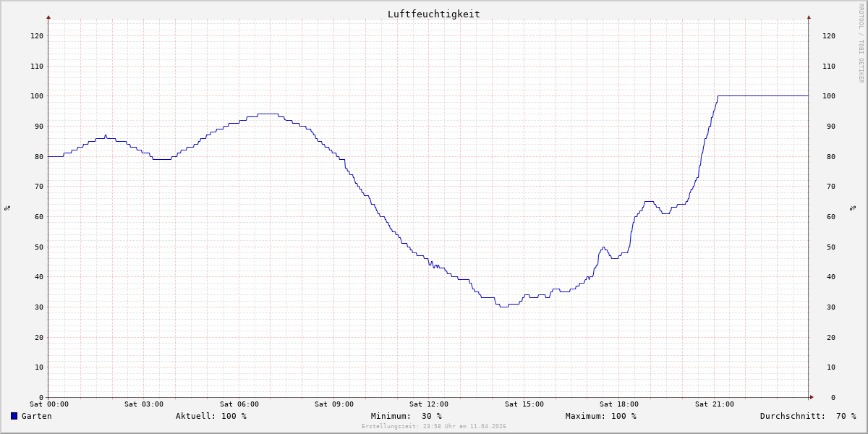
Task: Click the Sat 06:00 time axis label
Action: 239,404
